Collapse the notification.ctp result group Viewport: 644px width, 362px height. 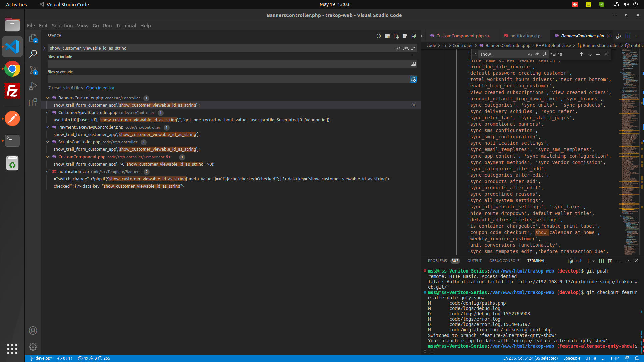coord(47,172)
